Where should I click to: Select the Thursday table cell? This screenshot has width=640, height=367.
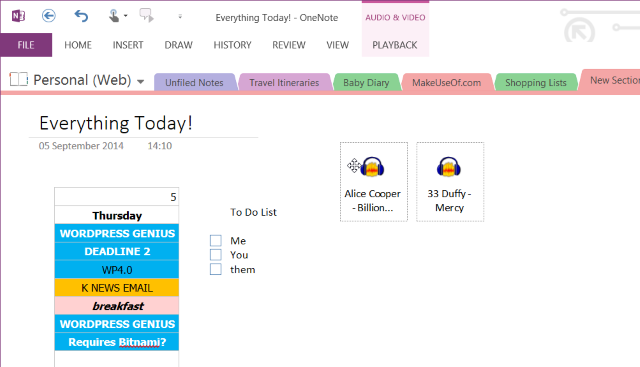pyautogui.click(x=117, y=215)
